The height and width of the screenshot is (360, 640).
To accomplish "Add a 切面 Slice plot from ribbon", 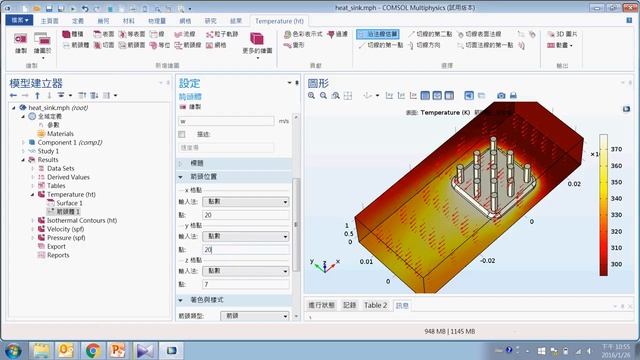I will pyautogui.click(x=104, y=45).
